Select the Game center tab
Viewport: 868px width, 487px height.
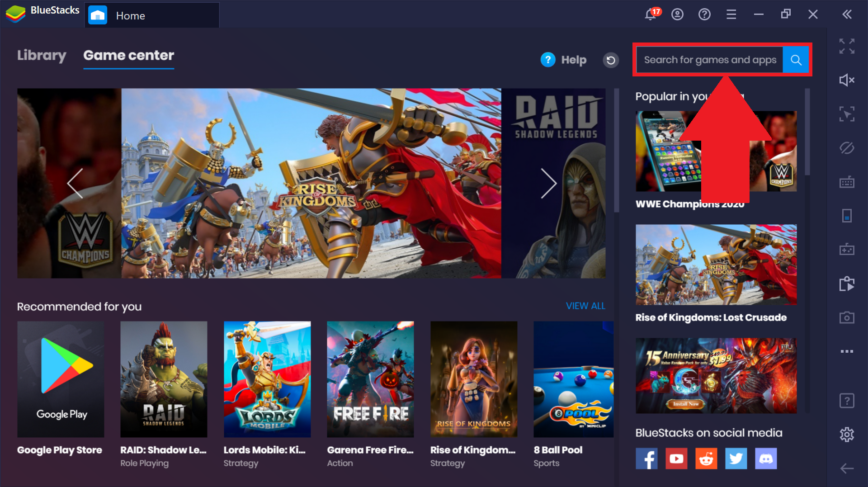pos(129,55)
